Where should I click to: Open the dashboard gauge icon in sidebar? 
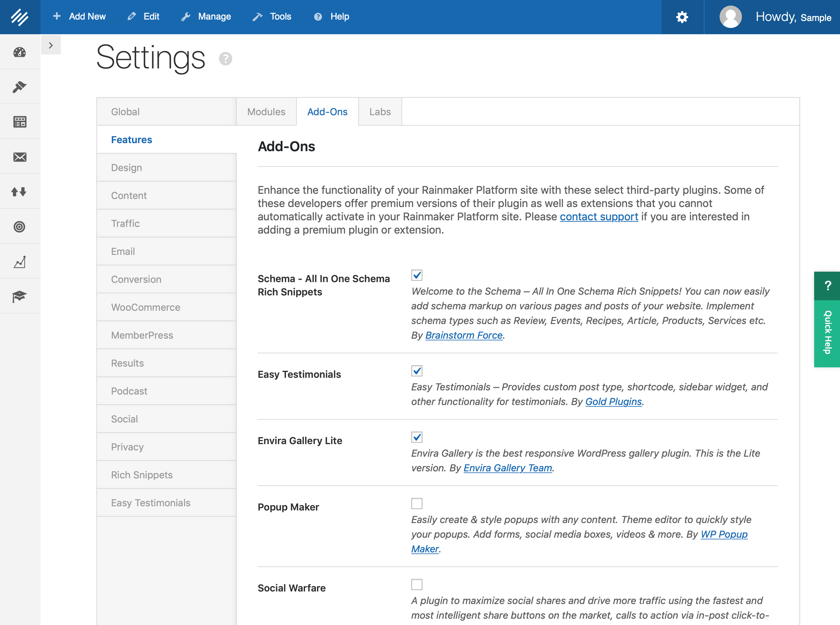pyautogui.click(x=20, y=52)
